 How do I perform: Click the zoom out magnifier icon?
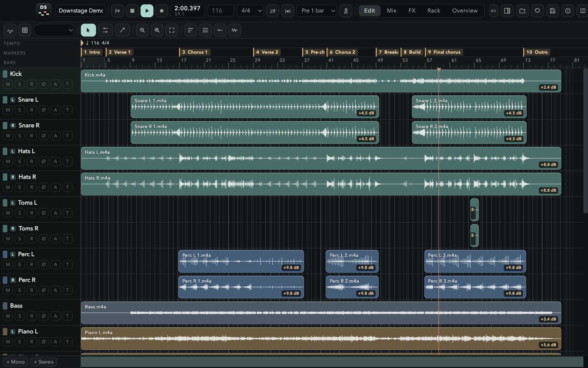(142, 30)
